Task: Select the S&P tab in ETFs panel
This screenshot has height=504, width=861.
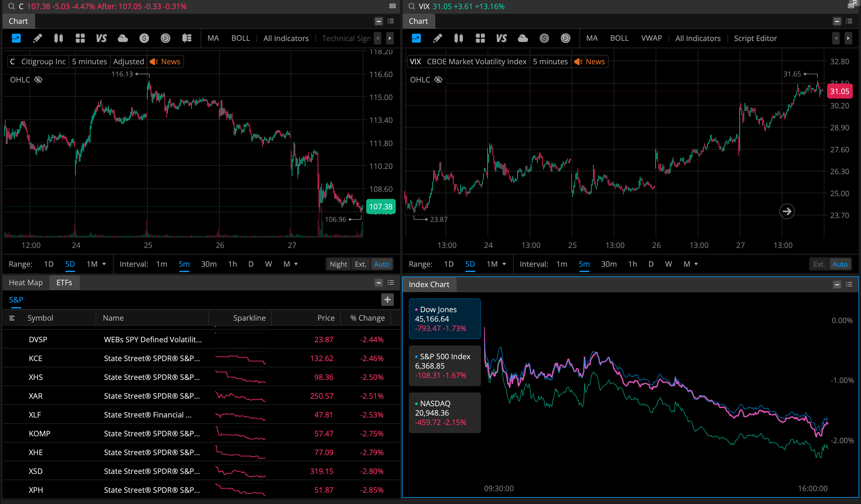Action: 16,300
